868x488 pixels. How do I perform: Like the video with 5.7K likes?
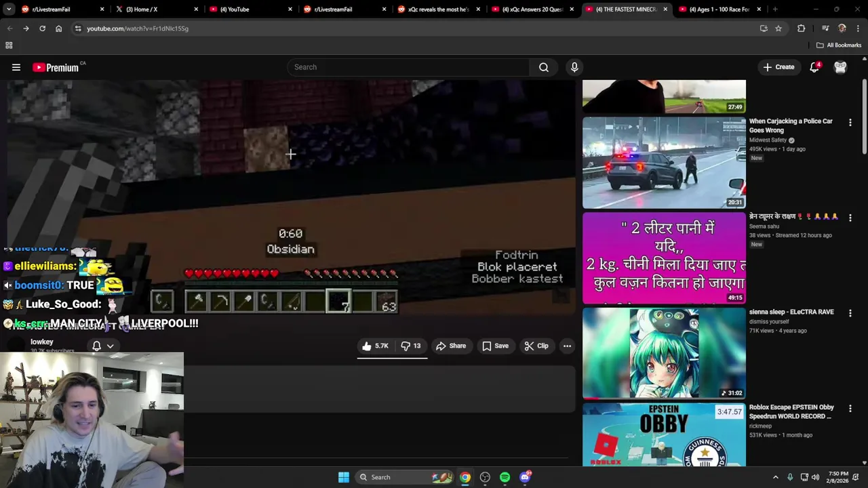point(375,346)
